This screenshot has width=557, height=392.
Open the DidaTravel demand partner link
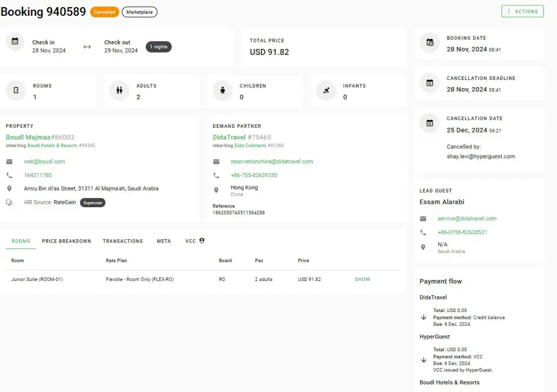(229, 137)
